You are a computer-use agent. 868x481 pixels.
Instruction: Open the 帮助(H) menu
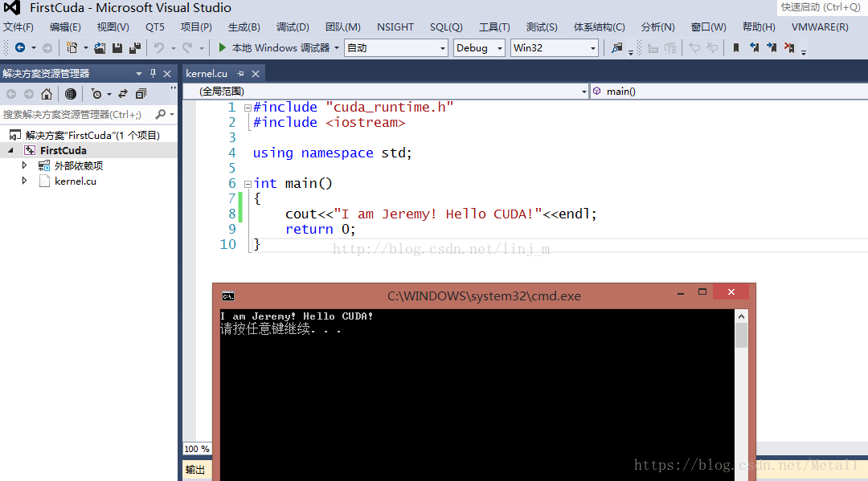pyautogui.click(x=759, y=27)
